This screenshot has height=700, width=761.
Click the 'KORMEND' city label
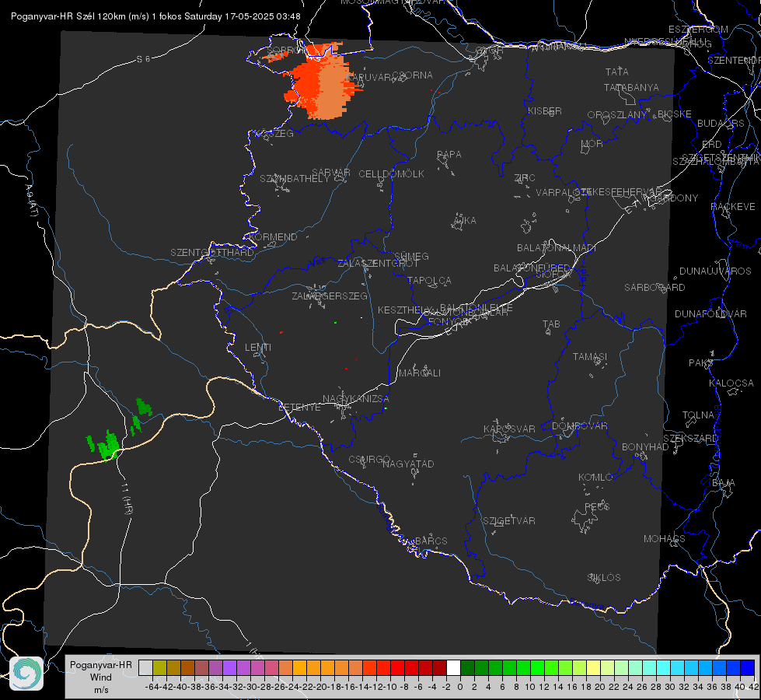tap(274, 237)
